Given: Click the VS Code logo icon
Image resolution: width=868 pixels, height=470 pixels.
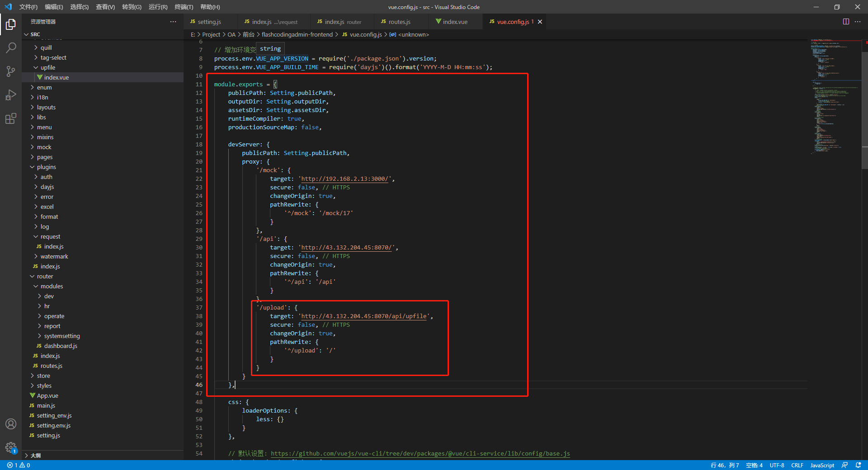Looking at the screenshot, I should [x=8, y=7].
